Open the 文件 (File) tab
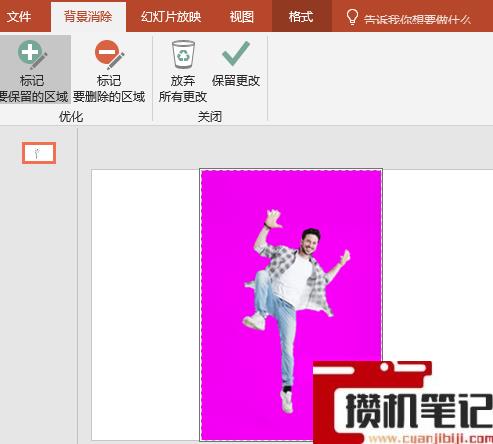Viewport: 493px width, 444px height. tap(19, 17)
